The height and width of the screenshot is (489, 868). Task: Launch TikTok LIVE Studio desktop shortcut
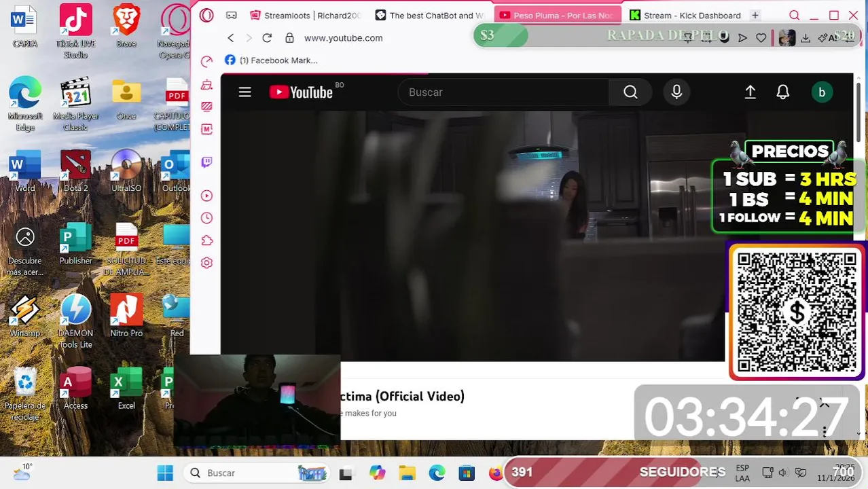(x=75, y=31)
